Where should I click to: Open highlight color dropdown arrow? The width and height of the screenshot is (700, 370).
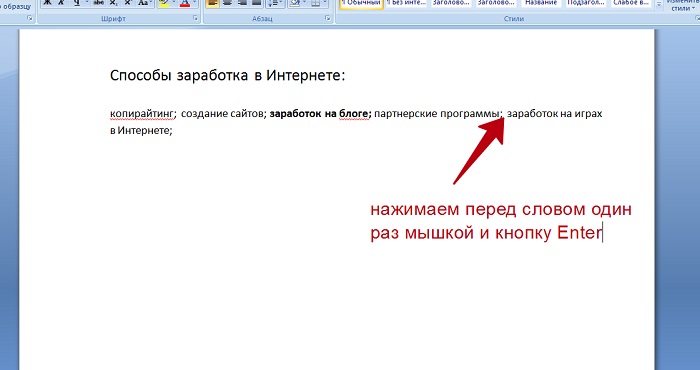(x=173, y=3)
